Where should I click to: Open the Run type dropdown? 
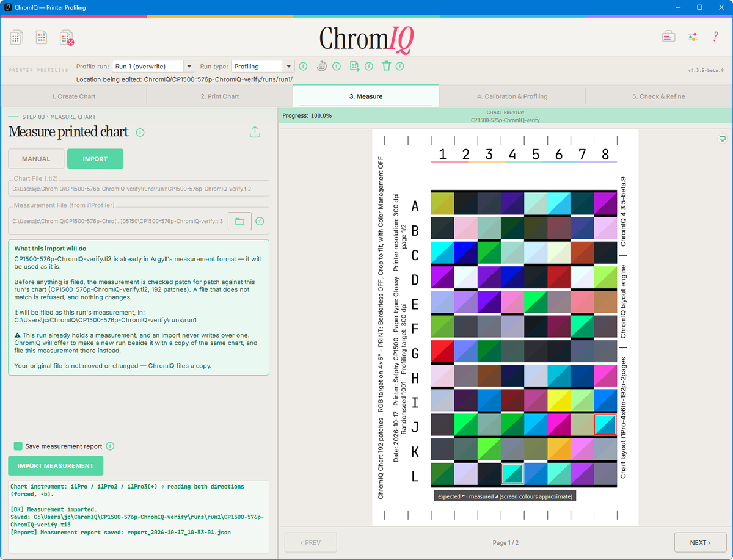click(263, 67)
